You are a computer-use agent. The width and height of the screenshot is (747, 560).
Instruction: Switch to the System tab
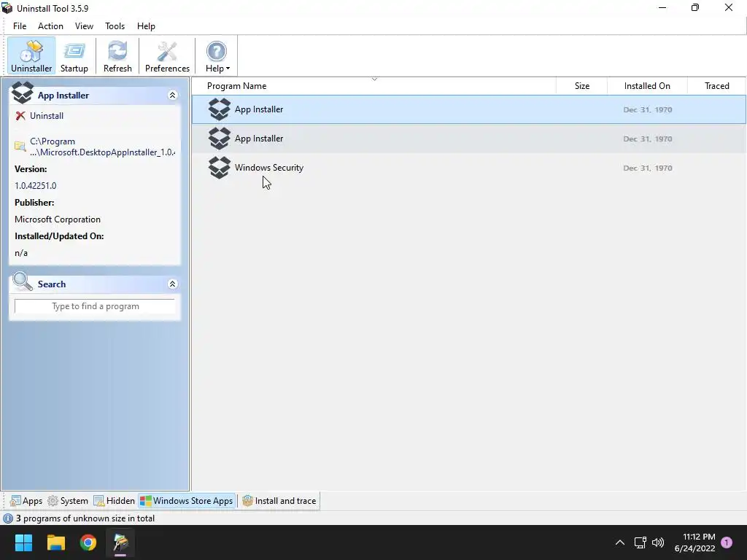pos(68,501)
